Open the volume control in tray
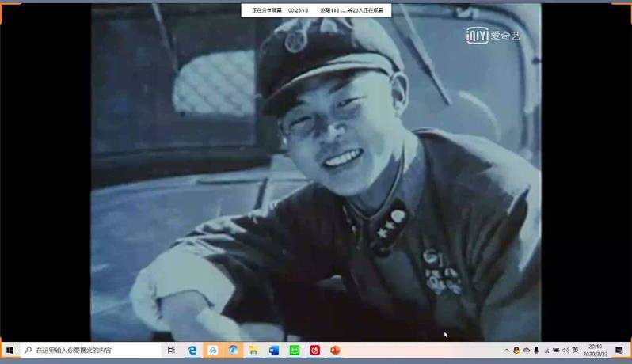The height and width of the screenshot is (364, 632). point(565,350)
